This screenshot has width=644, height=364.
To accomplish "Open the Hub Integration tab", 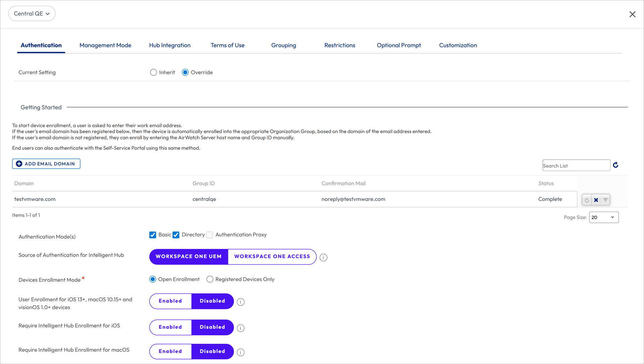I will pos(170,45).
